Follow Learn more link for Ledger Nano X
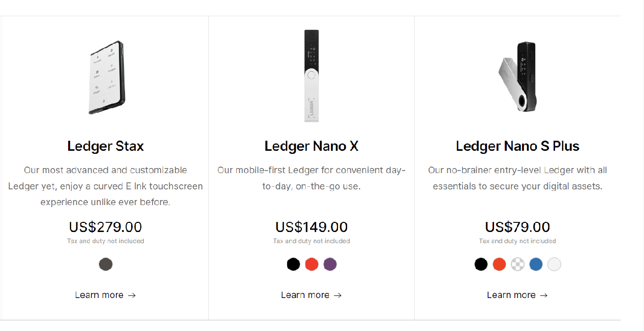The image size is (644, 331). coord(312,295)
